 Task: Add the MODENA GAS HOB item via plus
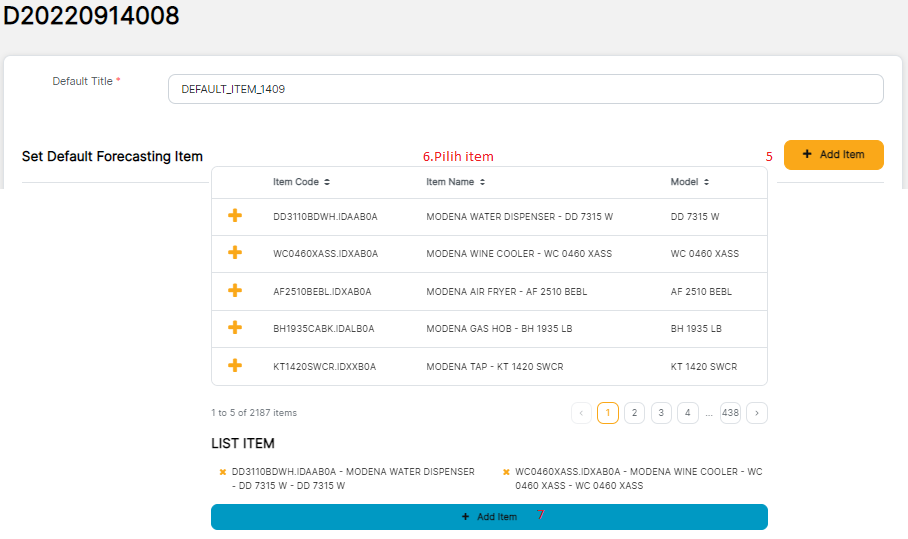235,328
